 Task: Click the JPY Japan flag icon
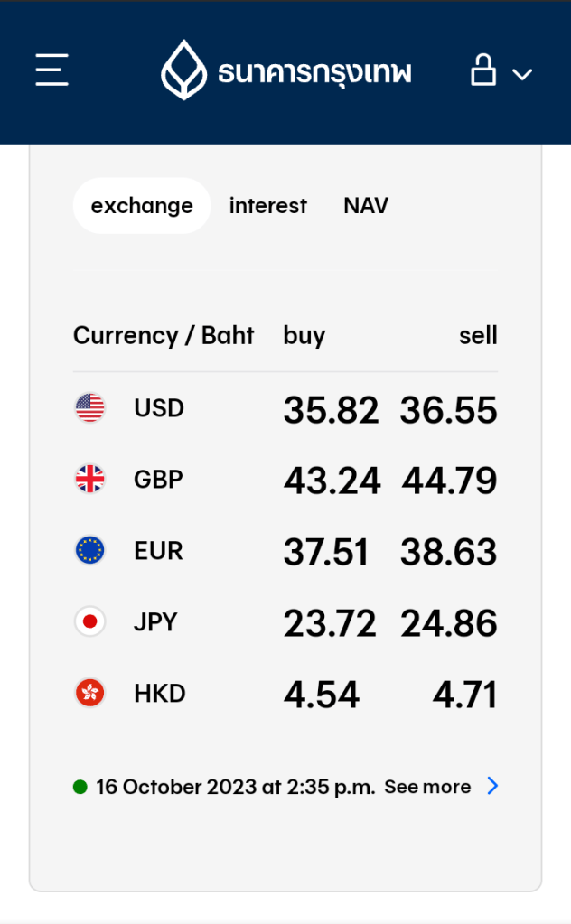(x=89, y=621)
